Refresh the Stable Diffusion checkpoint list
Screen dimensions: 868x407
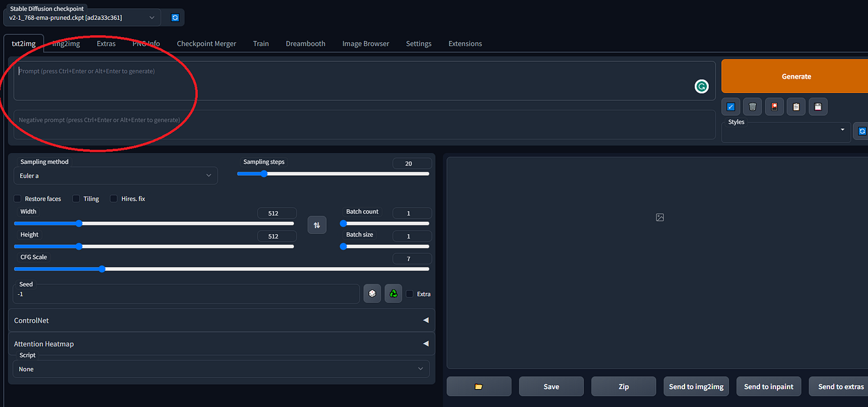[x=175, y=18]
